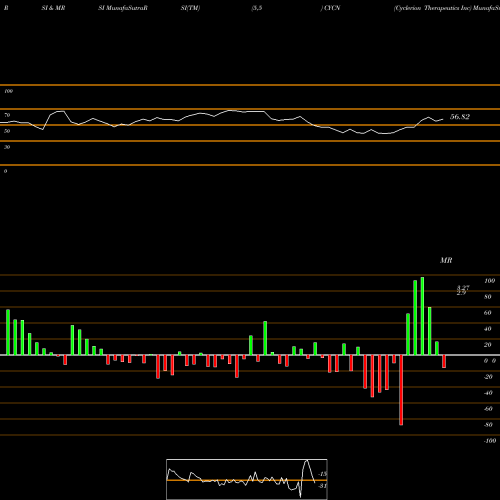Click the -15 label in mini chart

tap(323, 474)
